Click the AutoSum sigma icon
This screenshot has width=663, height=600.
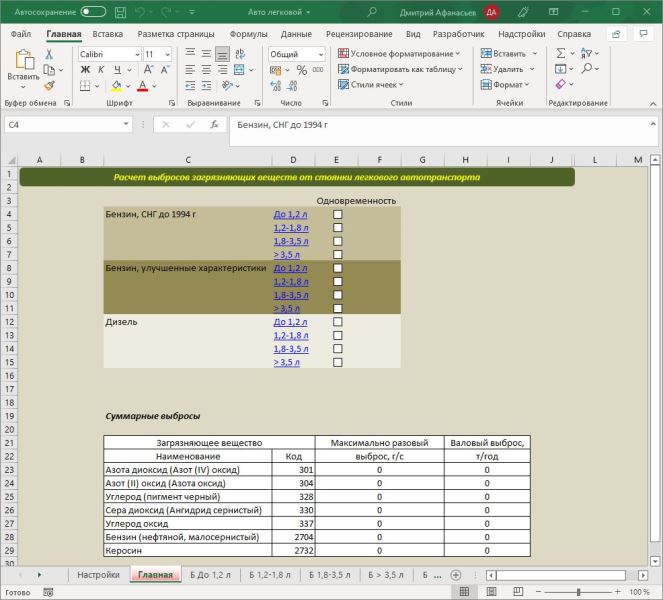[561, 53]
